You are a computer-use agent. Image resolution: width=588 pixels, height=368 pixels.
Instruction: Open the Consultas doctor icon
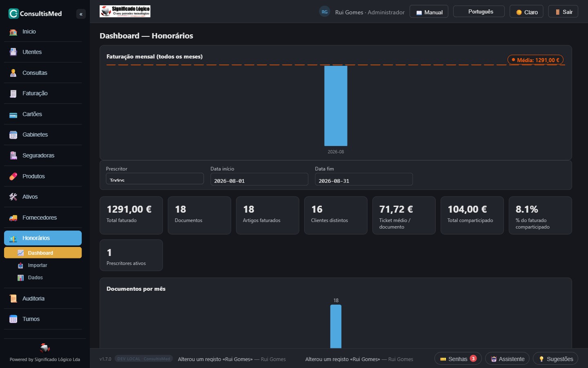pyautogui.click(x=13, y=73)
